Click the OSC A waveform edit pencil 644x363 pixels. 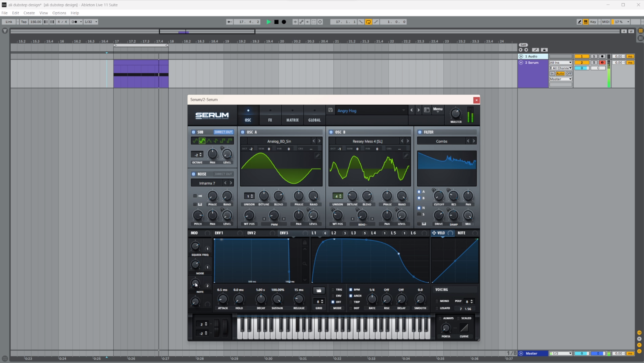pos(317,156)
